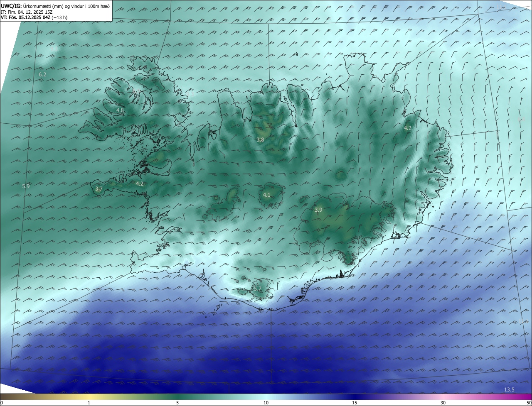The height and width of the screenshot is (406, 532).
Task: Click the colorbar tick label 1
Action: [89, 403]
